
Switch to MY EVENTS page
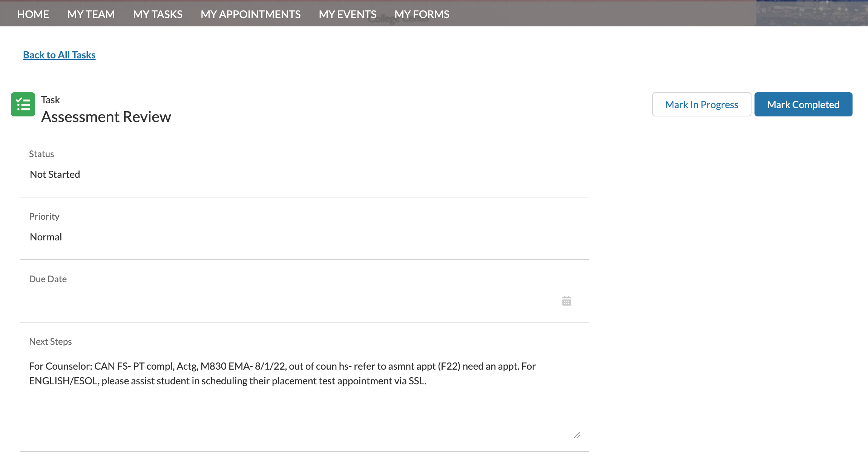[347, 14]
